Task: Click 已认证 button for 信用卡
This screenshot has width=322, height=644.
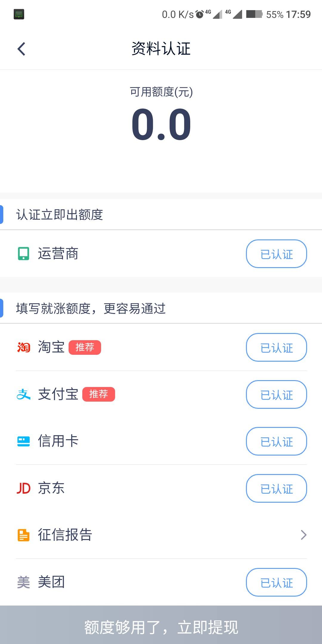Action: pos(276,441)
